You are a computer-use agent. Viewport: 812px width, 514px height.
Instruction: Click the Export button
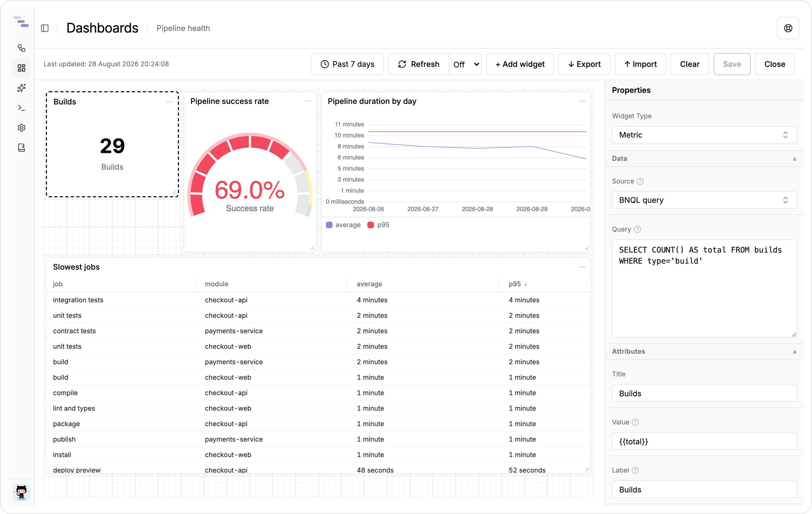point(584,64)
